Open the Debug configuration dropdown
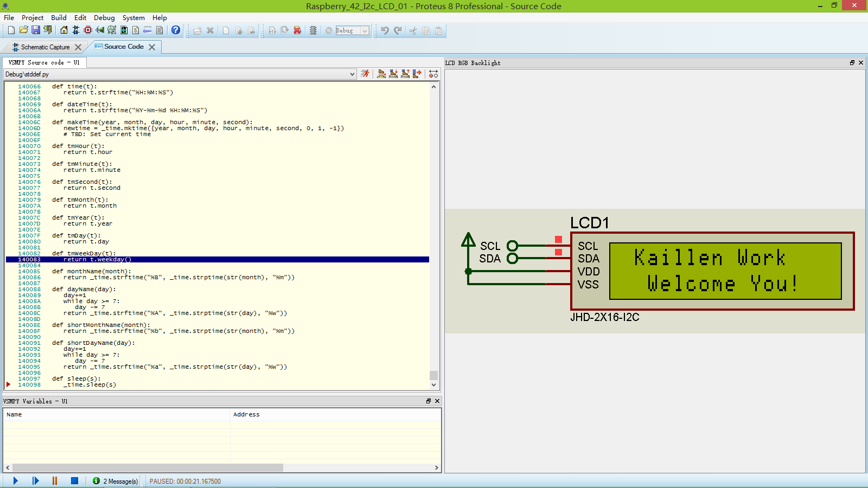Image resolution: width=868 pixels, height=488 pixels. [x=366, y=30]
